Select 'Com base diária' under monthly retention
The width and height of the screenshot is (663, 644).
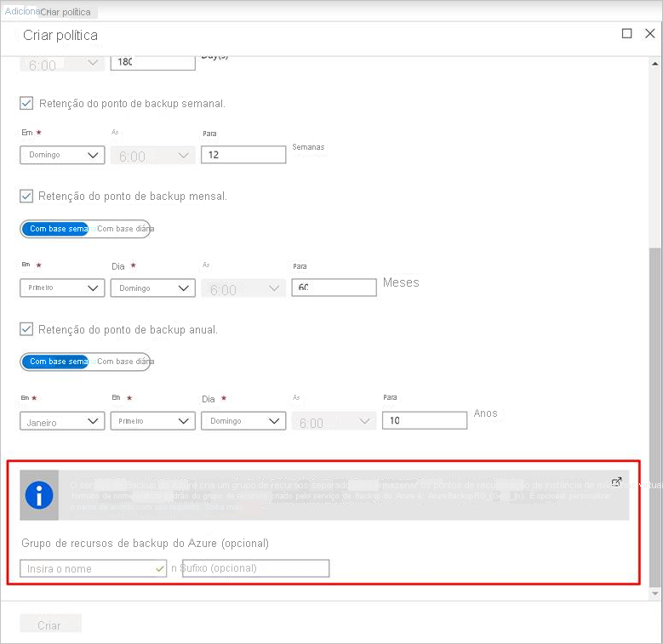tap(124, 229)
